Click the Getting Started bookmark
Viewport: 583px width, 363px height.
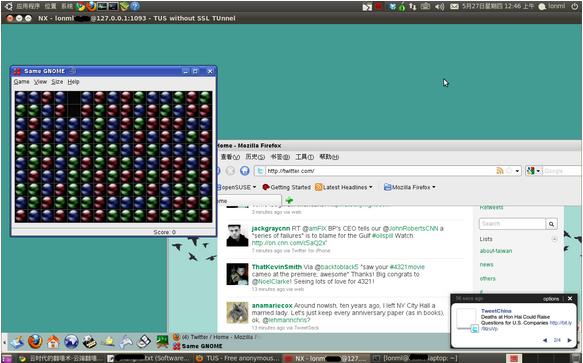point(286,187)
